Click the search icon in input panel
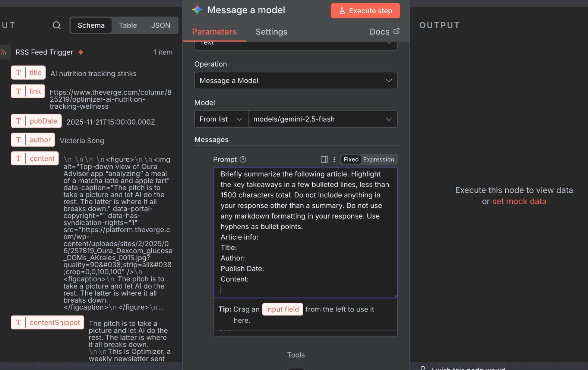This screenshot has height=370, width=588. (x=57, y=25)
